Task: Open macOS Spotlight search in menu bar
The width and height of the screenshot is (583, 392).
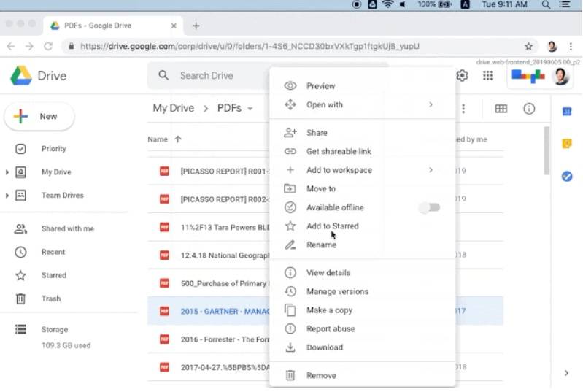Action: (546, 4)
